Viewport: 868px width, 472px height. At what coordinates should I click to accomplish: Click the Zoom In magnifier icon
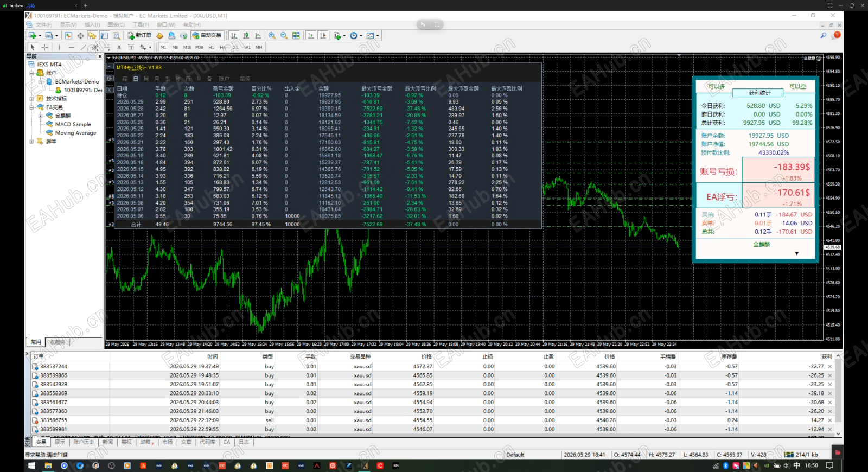pyautogui.click(x=272, y=35)
